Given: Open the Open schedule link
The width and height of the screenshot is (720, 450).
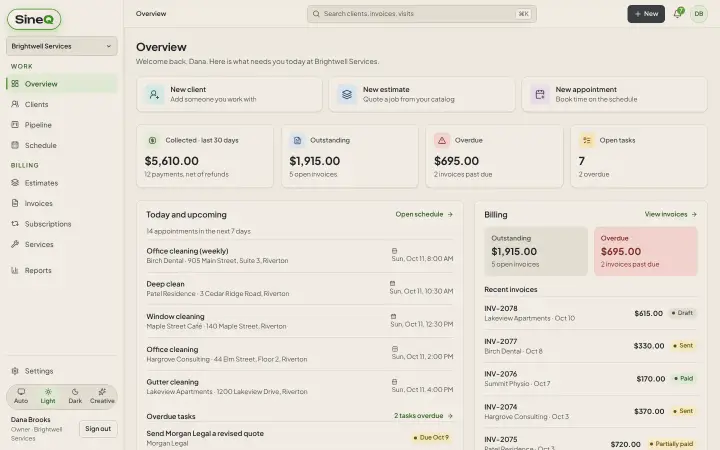Looking at the screenshot, I should click(x=424, y=214).
